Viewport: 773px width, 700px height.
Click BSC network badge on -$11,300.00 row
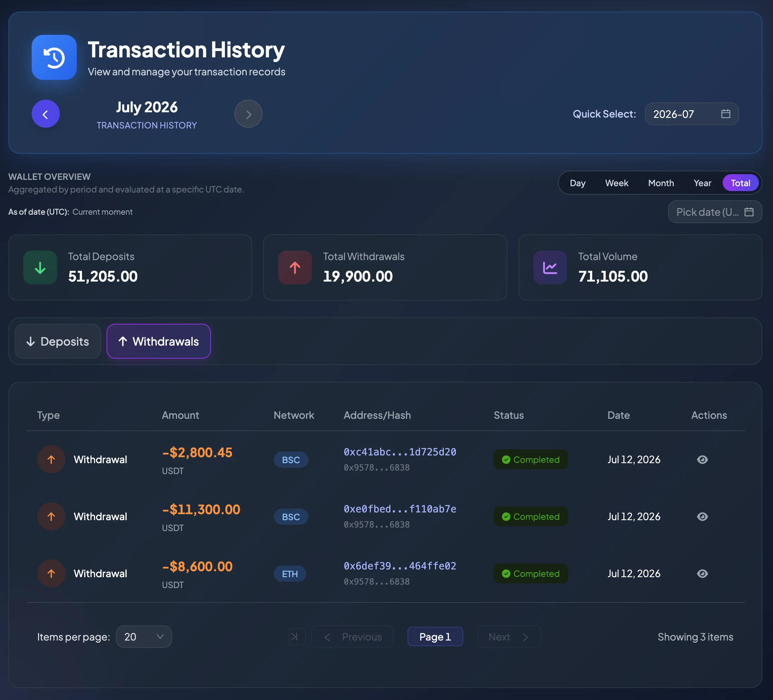[291, 517]
